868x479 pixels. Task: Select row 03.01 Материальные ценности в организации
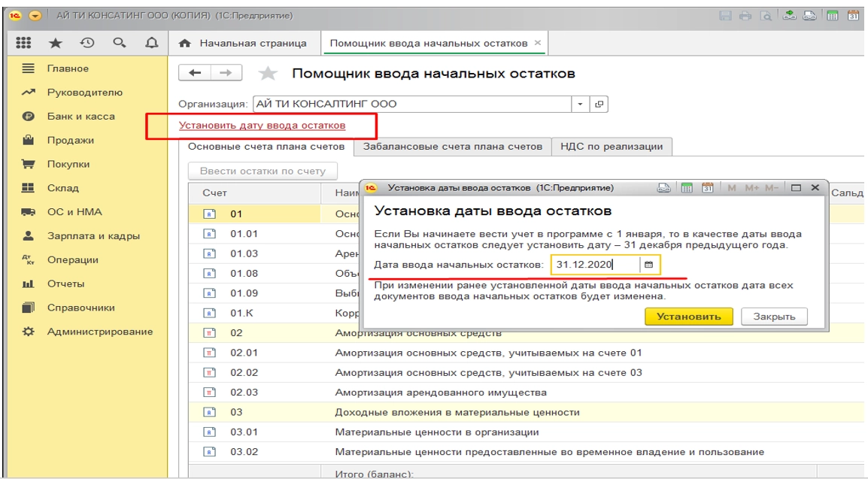pyautogui.click(x=526, y=432)
